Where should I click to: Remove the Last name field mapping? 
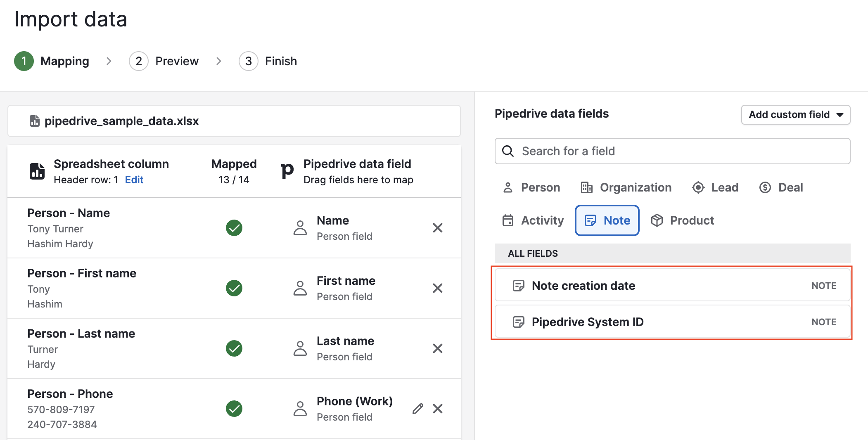(437, 348)
